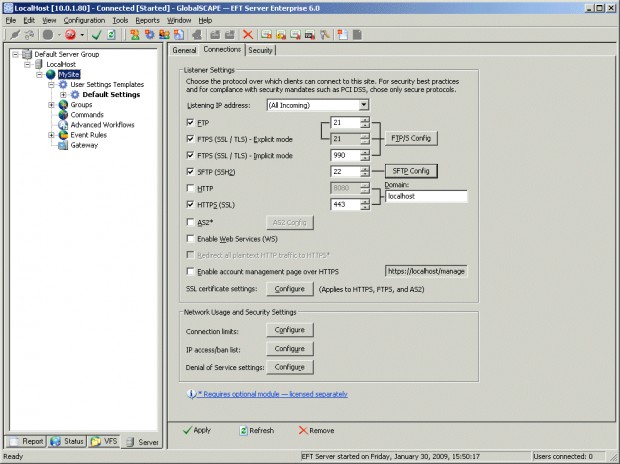Switch to the Status bottom tab
620x464 pixels.
pyautogui.click(x=67, y=441)
